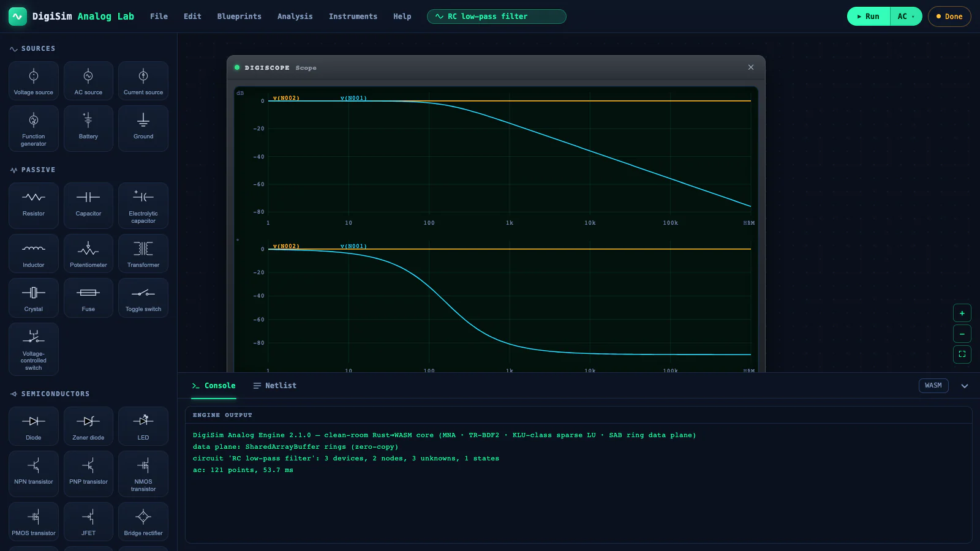Select V(N002) trace label in phase plot
The image size is (980, 551).
click(x=286, y=246)
